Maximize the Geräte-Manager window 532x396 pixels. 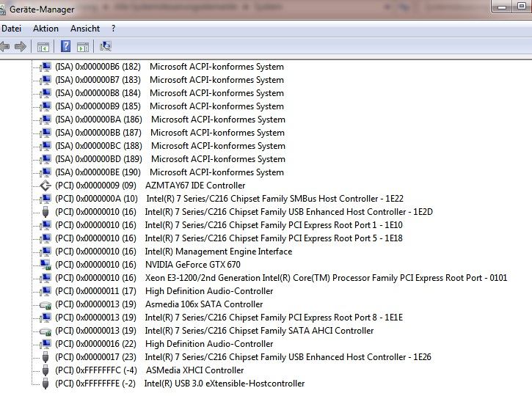[522, 7]
